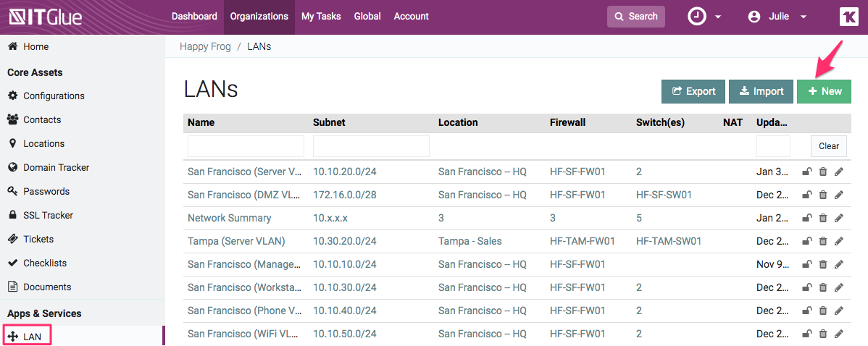Click the Passwords key icon in sidebar
The height and width of the screenshot is (346, 868).
pos(12,191)
